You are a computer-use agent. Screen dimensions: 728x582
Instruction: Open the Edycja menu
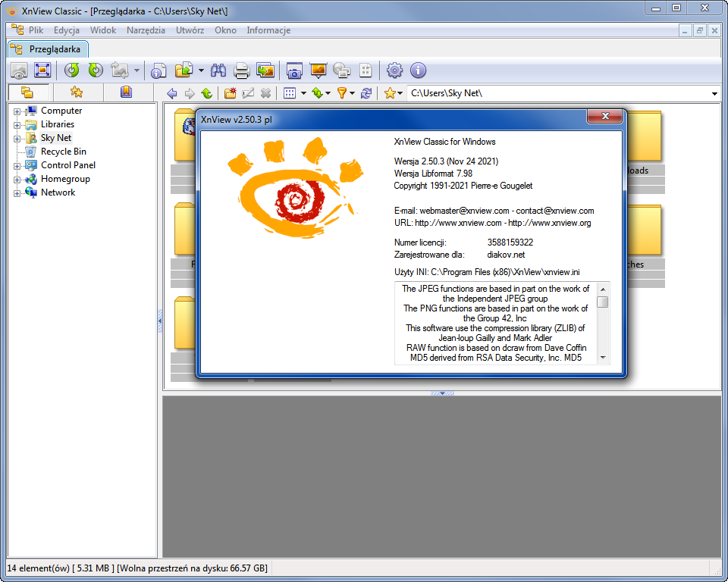pyautogui.click(x=67, y=30)
